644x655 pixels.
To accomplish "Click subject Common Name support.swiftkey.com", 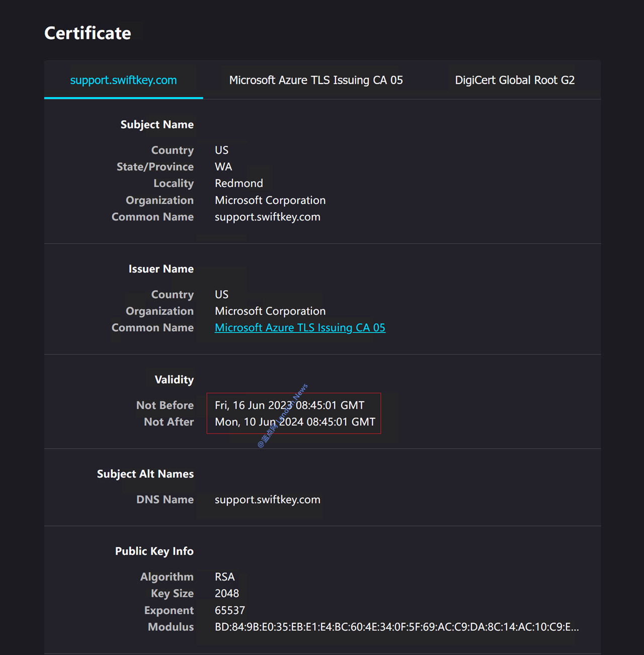I will [268, 217].
